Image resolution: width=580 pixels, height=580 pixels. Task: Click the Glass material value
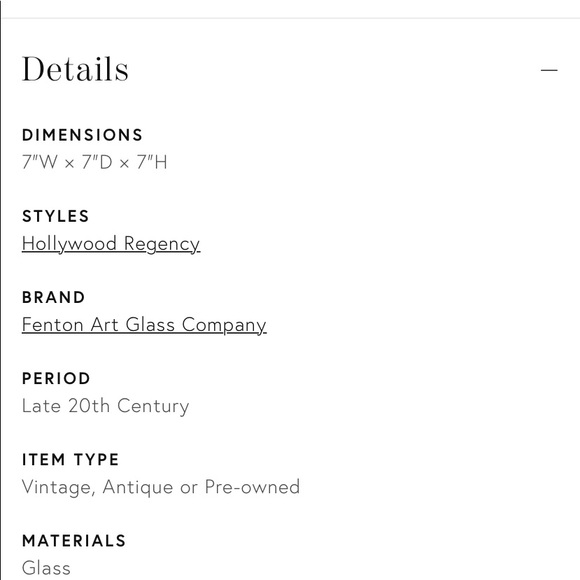click(46, 568)
